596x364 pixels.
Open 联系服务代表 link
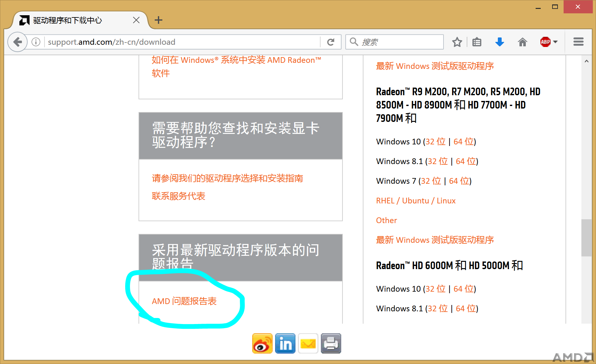point(179,196)
